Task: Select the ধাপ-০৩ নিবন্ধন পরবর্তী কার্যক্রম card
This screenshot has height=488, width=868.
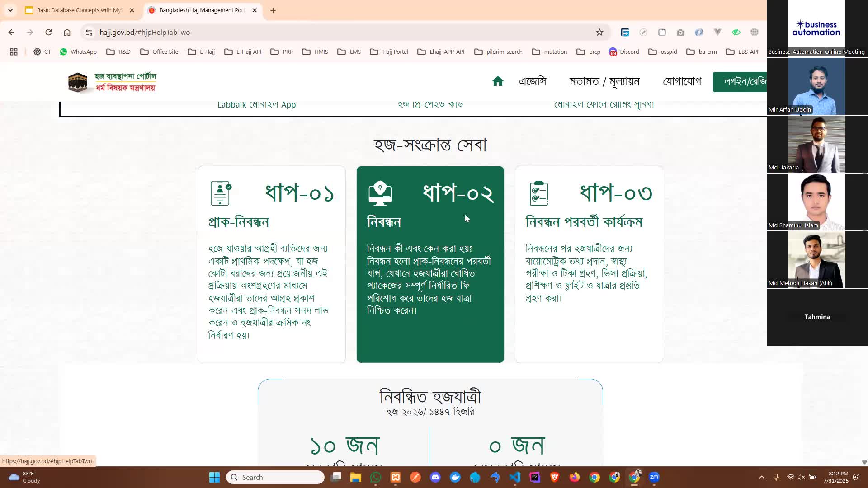Action: coord(589,264)
